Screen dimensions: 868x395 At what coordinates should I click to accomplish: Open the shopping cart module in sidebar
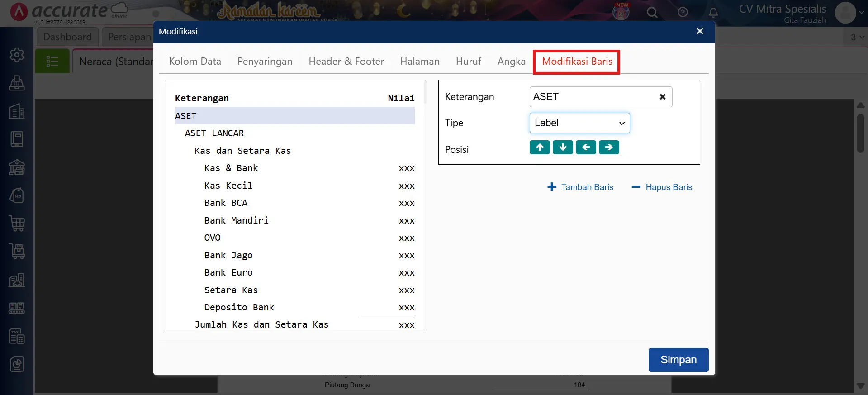tap(17, 223)
